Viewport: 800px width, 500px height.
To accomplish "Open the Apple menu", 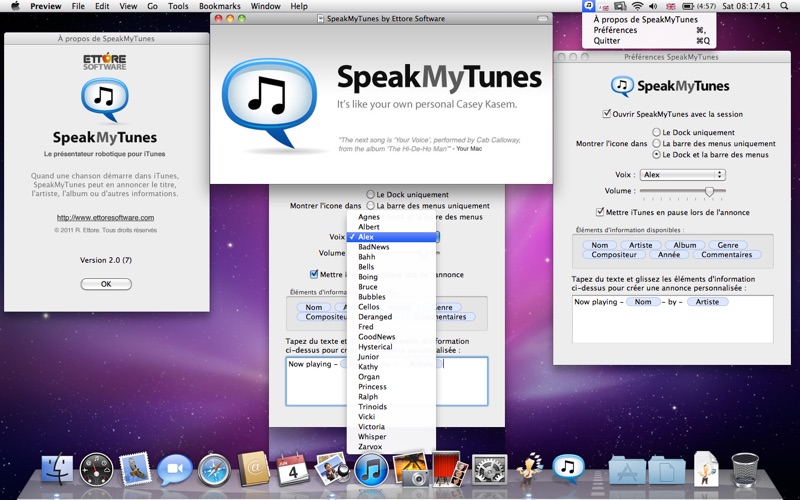I will click(x=15, y=6).
